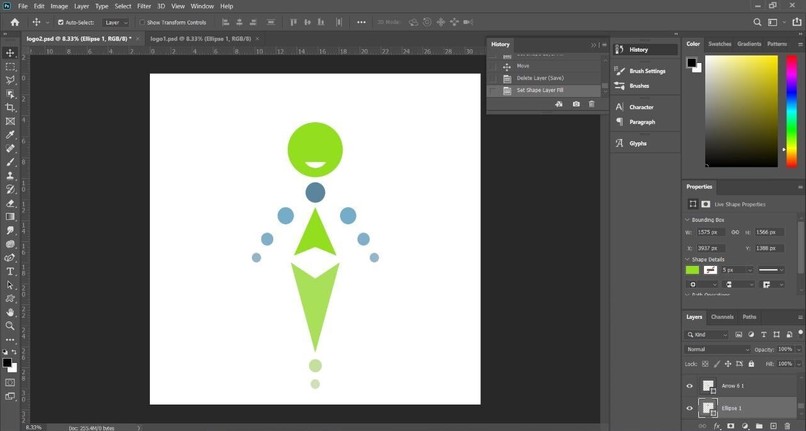Enable Show Transform Controls checkbox
This screenshot has height=431, width=806.
(x=142, y=23)
